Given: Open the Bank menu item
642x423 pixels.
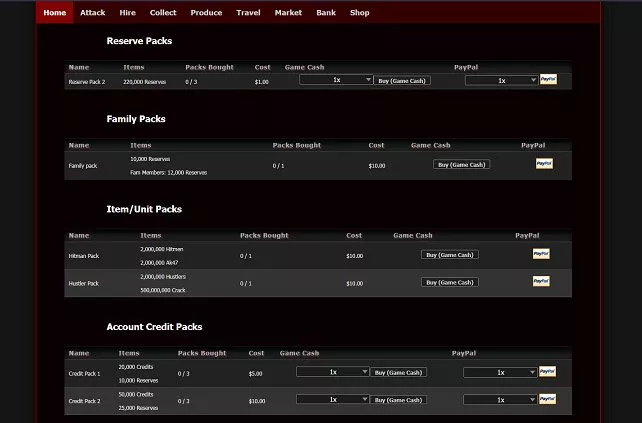Looking at the screenshot, I should (x=326, y=13).
